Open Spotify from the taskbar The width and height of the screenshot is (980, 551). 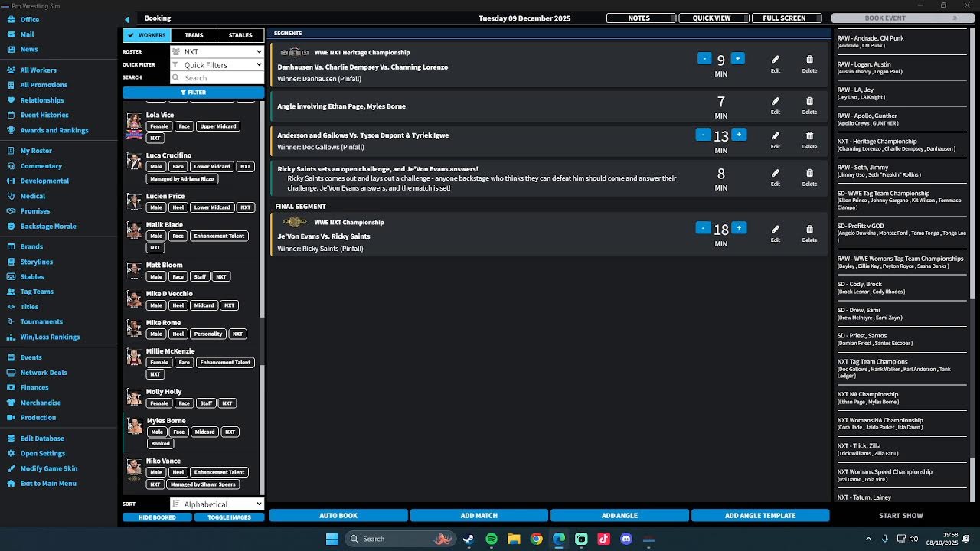(492, 539)
